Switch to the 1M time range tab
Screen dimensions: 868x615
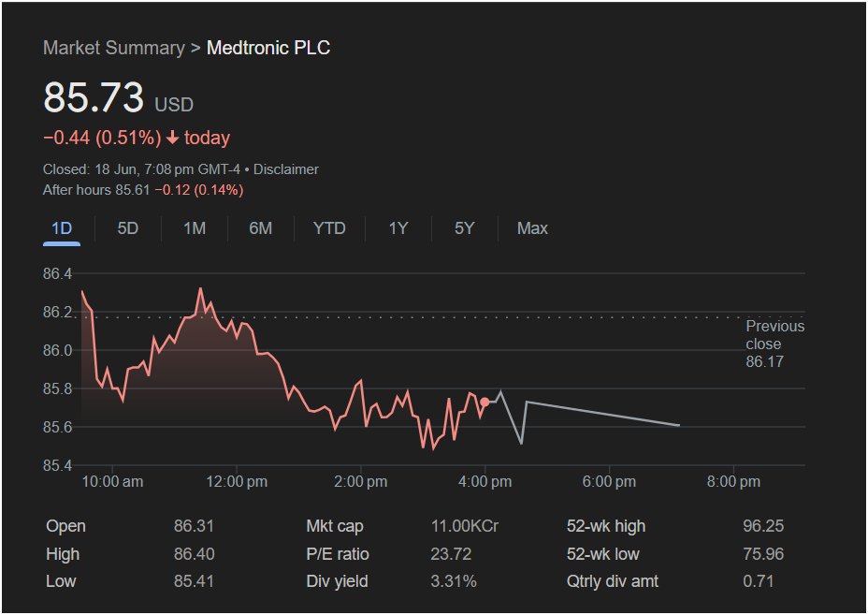[x=195, y=228]
